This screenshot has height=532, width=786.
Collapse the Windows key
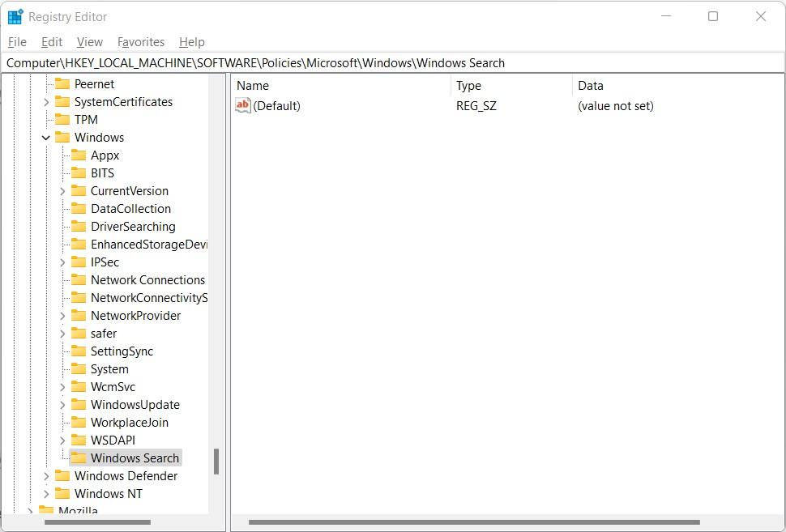coord(46,138)
